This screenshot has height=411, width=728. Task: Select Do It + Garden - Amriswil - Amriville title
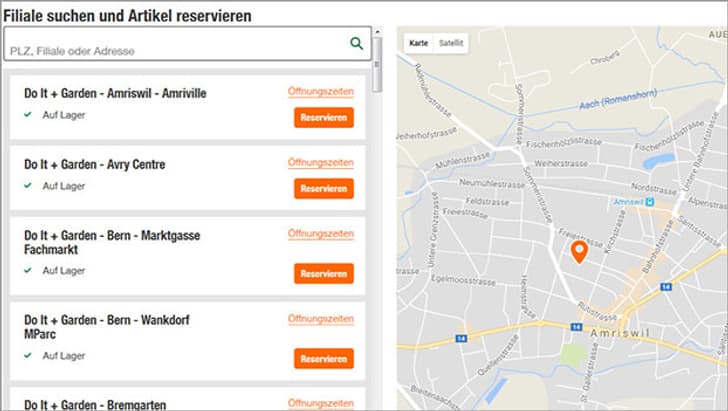pos(115,93)
